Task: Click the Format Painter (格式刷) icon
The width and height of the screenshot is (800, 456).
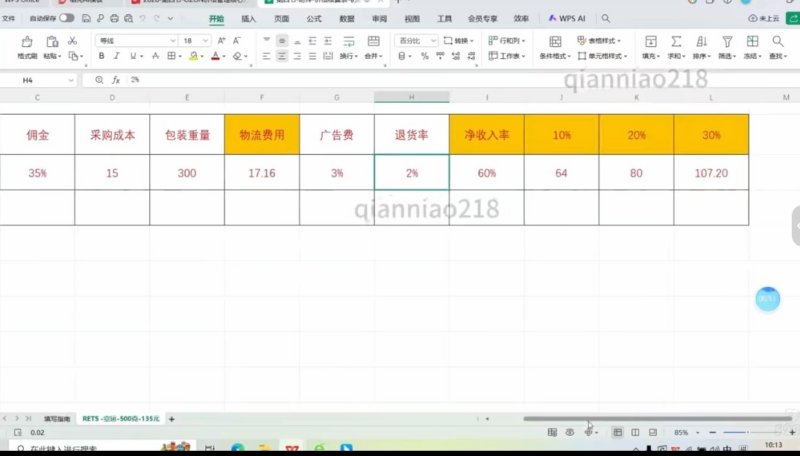Action: 27,41
